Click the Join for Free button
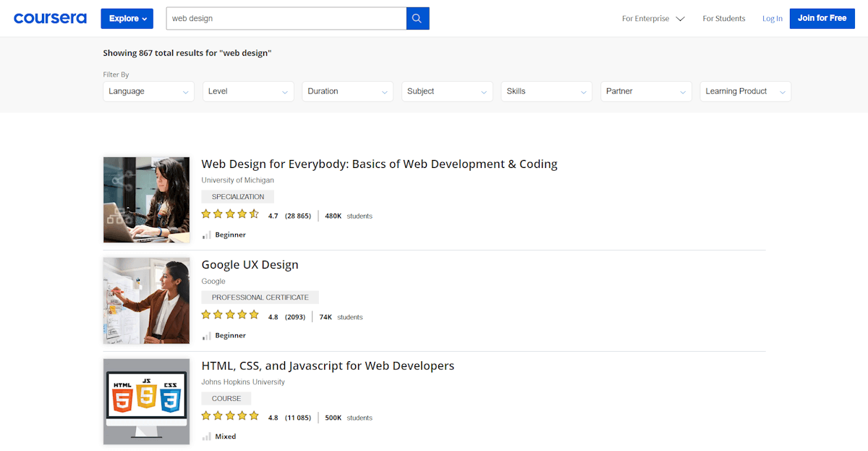This screenshot has width=868, height=451. [x=822, y=18]
